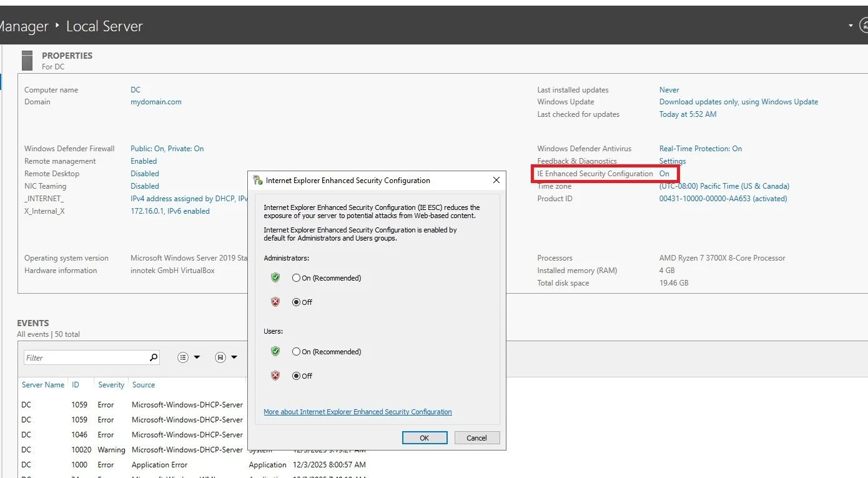Open the events list view options icon
Image resolution: width=868 pixels, height=478 pixels.
pos(183,357)
